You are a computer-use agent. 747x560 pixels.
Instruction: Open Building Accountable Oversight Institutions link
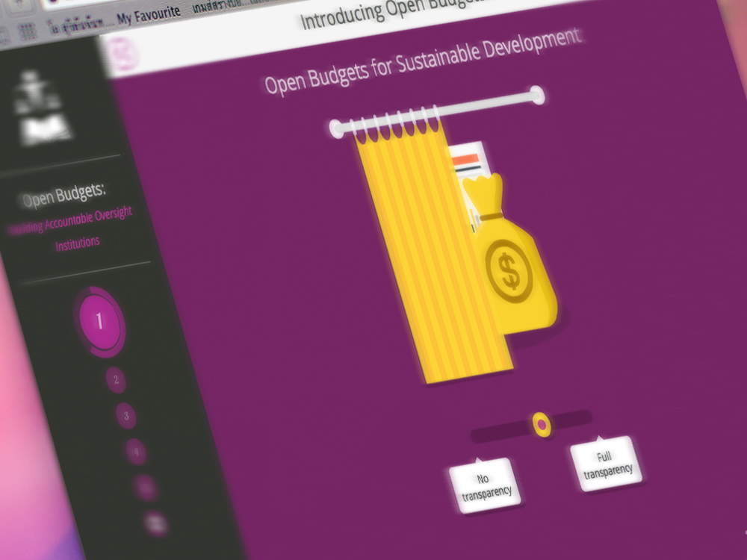coord(72,229)
